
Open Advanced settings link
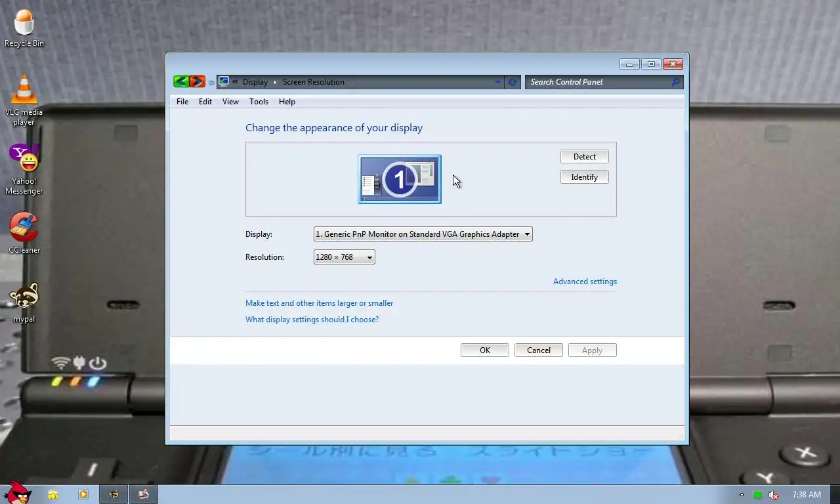click(585, 282)
